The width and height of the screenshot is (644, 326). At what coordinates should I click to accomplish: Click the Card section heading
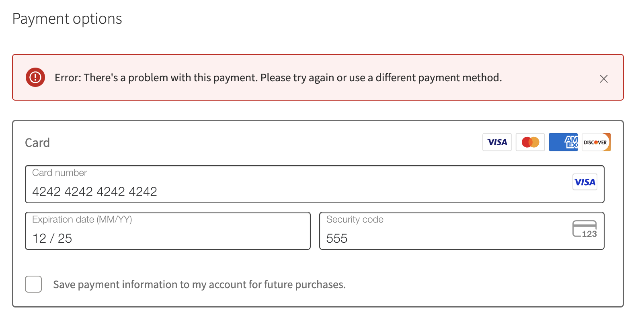tap(37, 142)
